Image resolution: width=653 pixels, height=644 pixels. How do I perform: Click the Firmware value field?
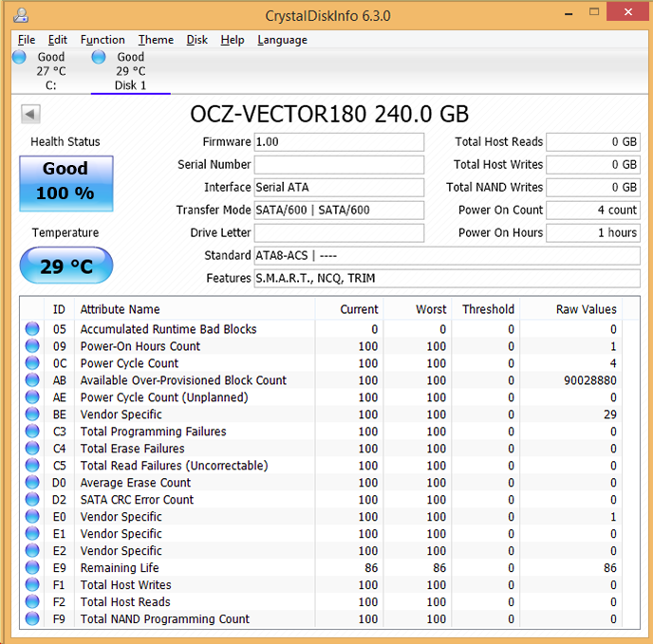click(339, 142)
